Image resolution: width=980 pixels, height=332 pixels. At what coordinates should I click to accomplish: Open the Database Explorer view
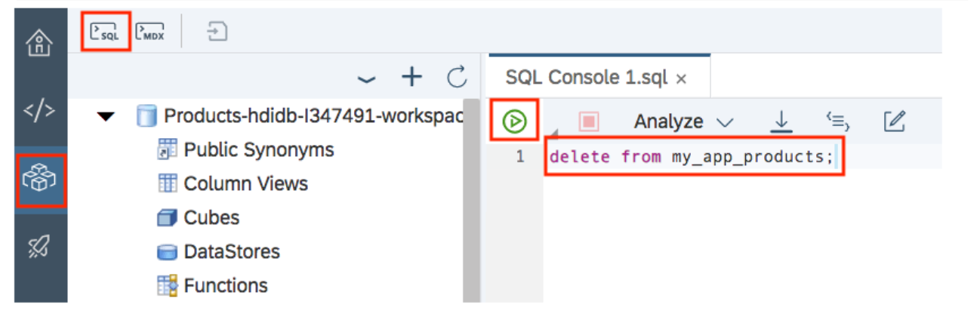click(40, 181)
